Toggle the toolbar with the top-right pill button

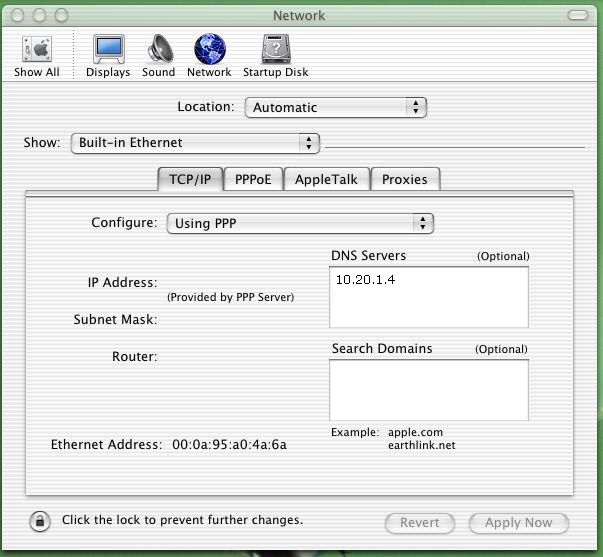[x=578, y=16]
